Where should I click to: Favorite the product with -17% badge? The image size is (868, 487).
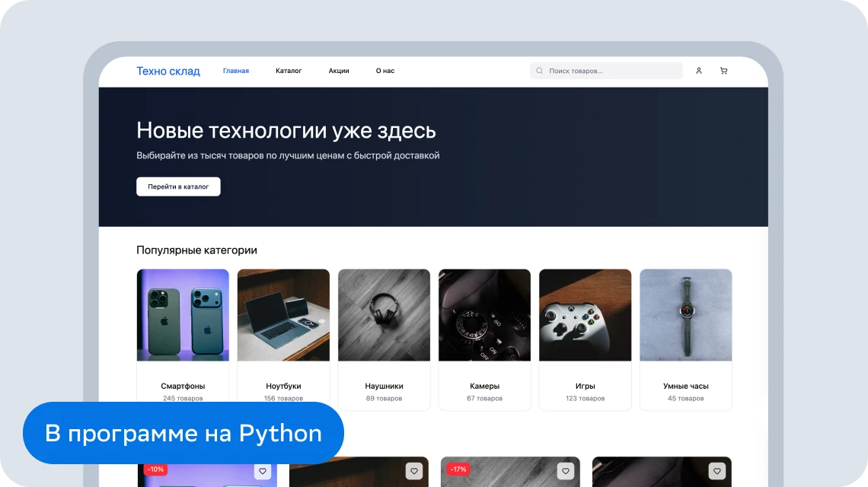[x=566, y=471]
